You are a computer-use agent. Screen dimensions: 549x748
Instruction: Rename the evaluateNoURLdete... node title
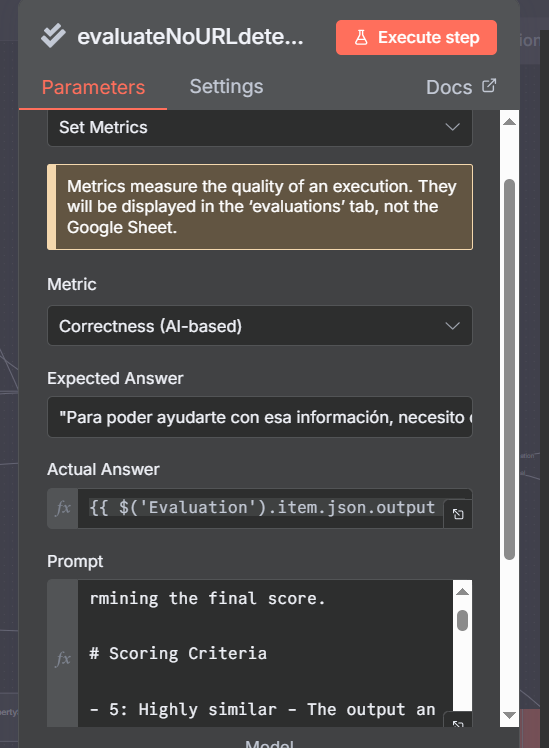(x=190, y=36)
